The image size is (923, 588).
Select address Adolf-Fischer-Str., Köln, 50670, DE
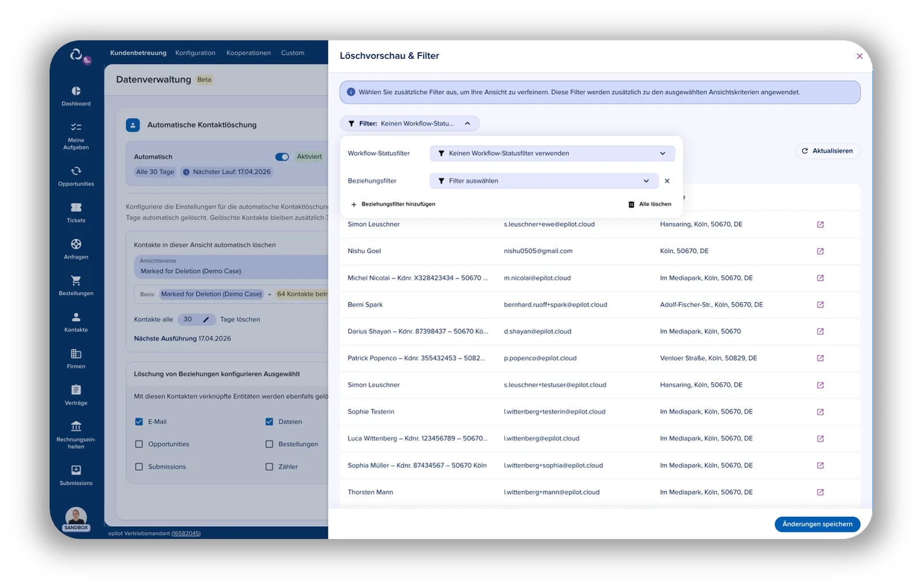coord(711,305)
